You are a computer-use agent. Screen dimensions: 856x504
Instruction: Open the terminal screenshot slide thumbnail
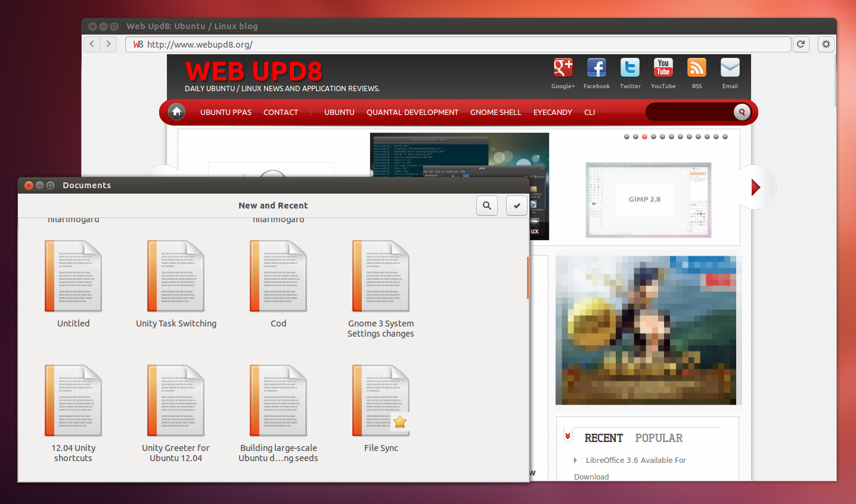pyautogui.click(x=460, y=155)
